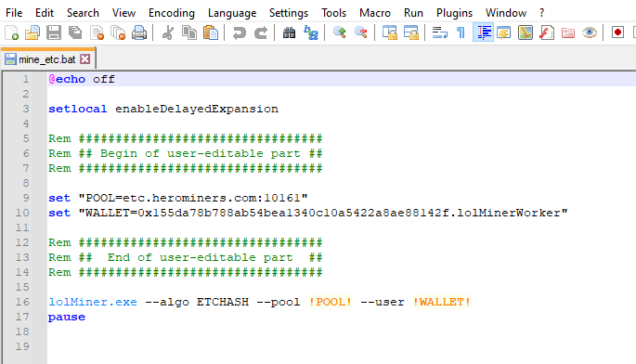Show the Document Map panel

click(526, 32)
